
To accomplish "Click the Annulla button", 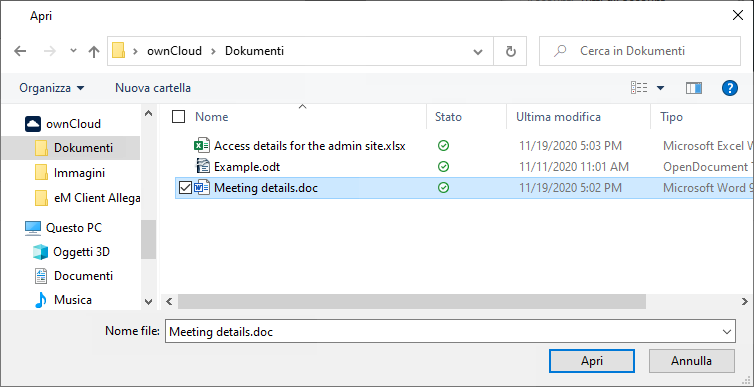I will tap(691, 361).
